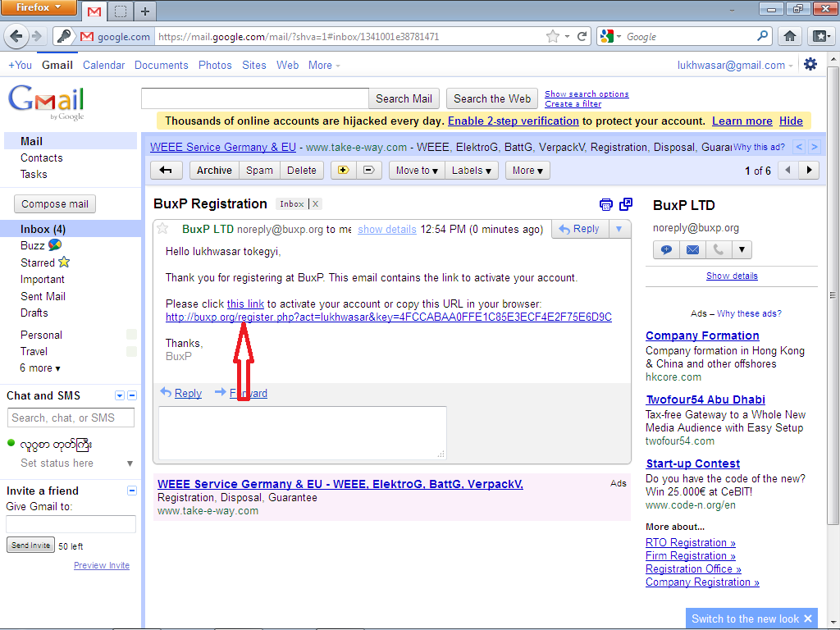Viewport: 840px width, 630px height.
Task: Reload the page with refresh icon
Action: point(582,36)
